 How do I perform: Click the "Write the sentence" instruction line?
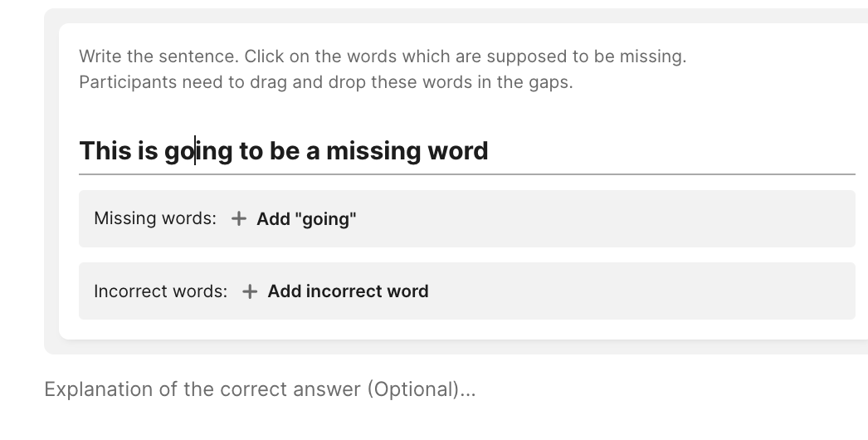tap(383, 57)
